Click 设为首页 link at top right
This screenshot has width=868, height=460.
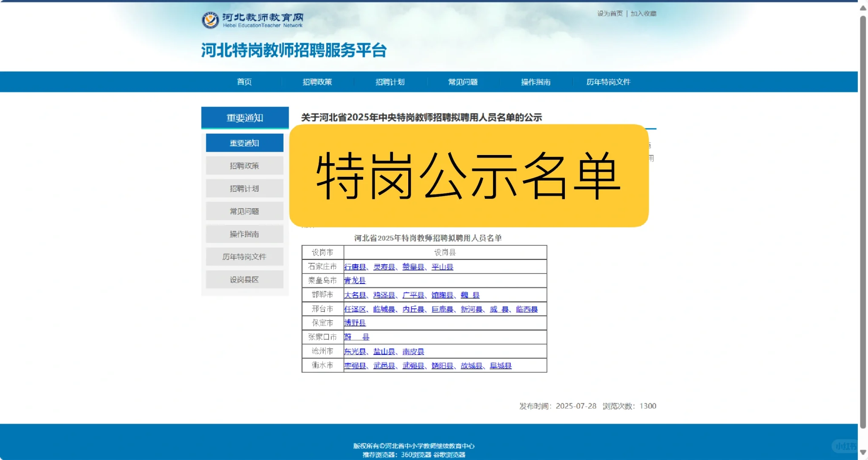[610, 14]
